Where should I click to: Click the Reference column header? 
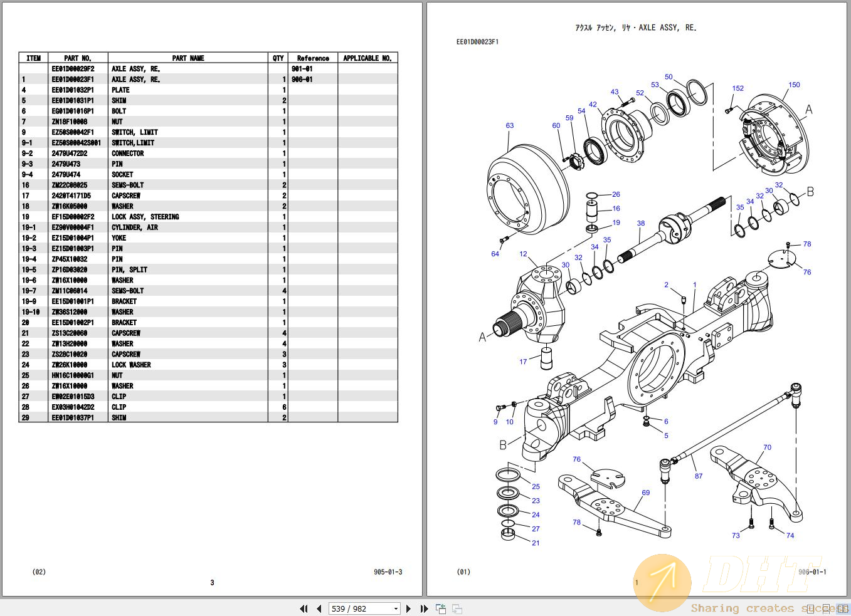coord(313,58)
